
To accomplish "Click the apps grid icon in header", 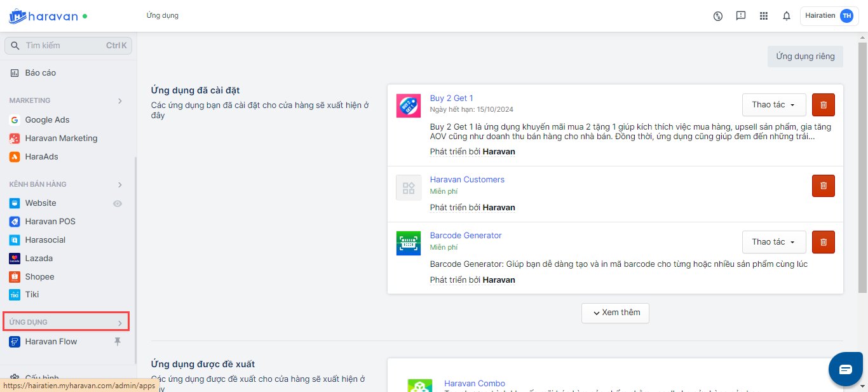I will (x=764, y=16).
